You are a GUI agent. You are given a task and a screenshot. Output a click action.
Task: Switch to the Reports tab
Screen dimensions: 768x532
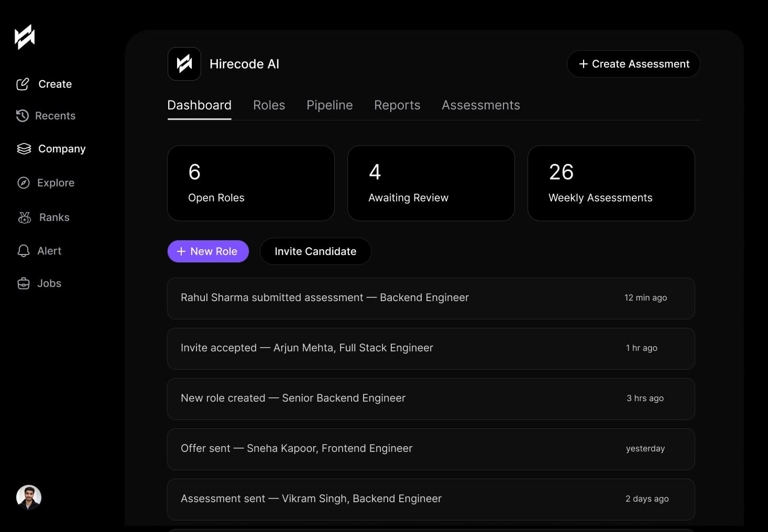pos(397,105)
